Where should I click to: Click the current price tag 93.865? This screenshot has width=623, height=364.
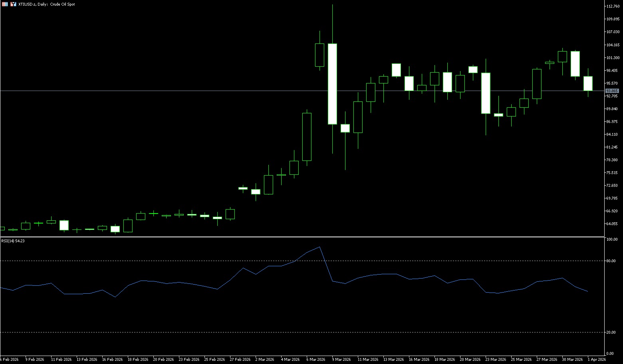click(612, 91)
